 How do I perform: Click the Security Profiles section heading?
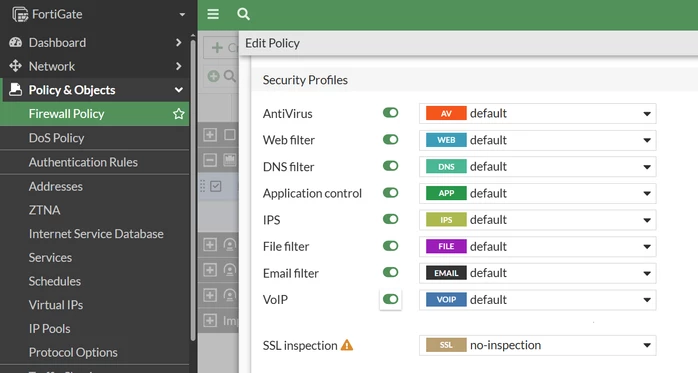(x=305, y=80)
